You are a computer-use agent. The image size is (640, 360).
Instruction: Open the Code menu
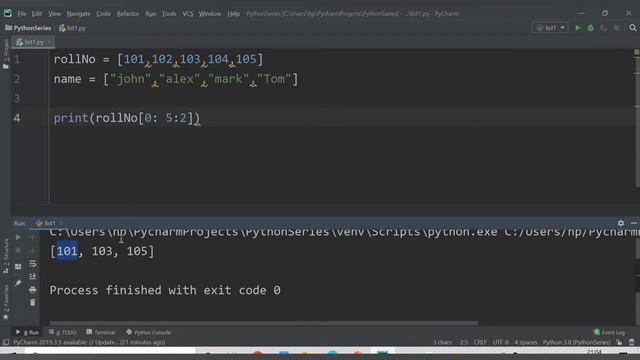[x=103, y=13]
